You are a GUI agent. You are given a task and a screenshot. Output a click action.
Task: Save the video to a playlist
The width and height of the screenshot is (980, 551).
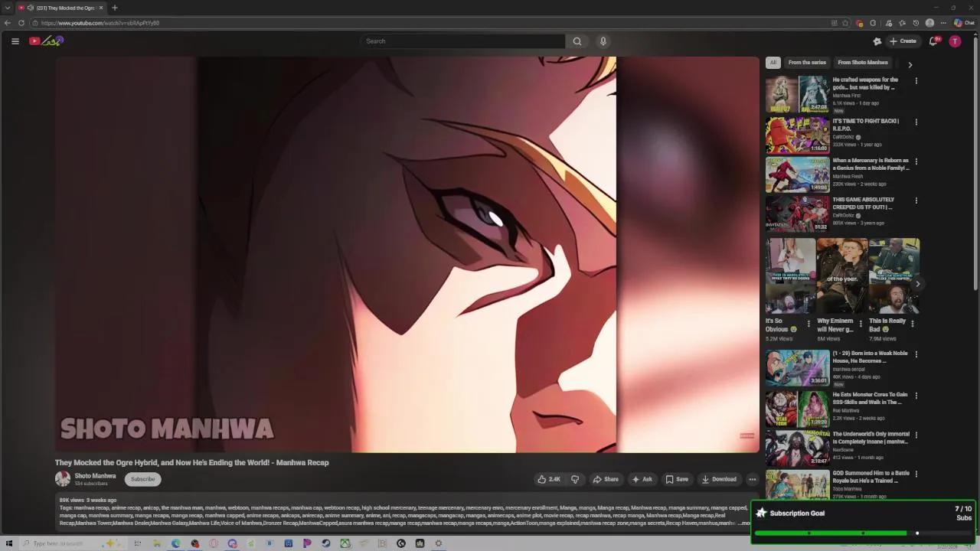point(677,479)
